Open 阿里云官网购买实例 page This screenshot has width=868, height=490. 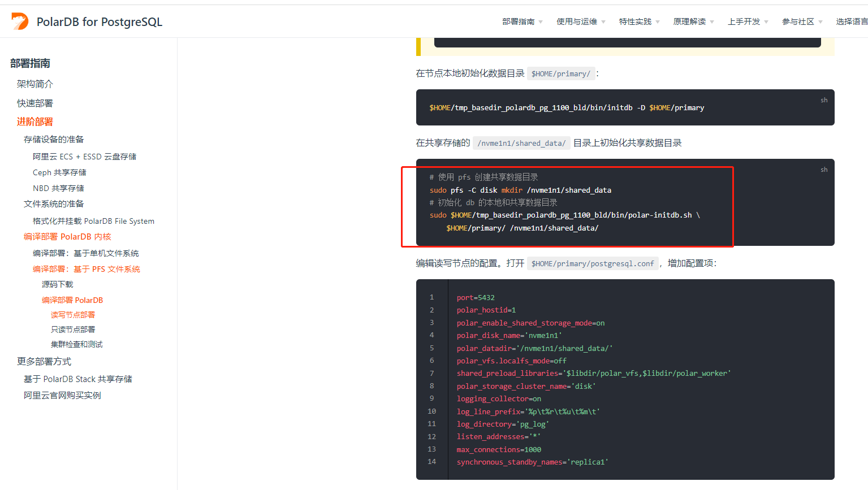pos(62,395)
